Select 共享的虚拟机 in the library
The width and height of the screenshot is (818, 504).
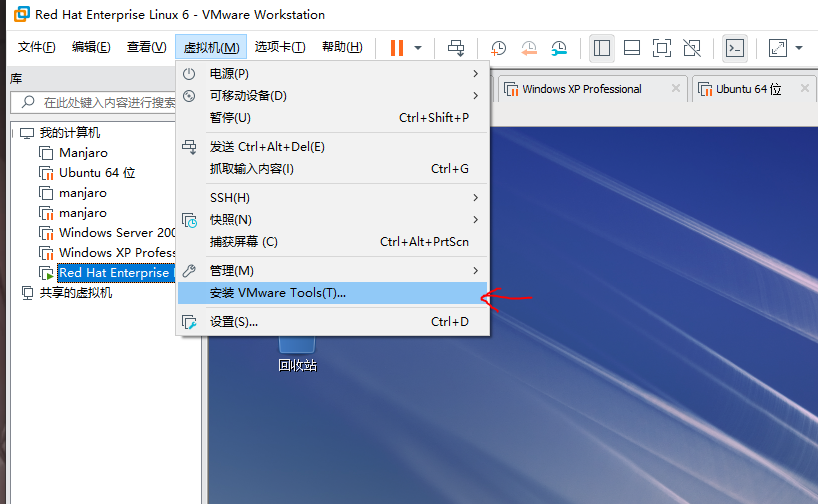click(76, 293)
